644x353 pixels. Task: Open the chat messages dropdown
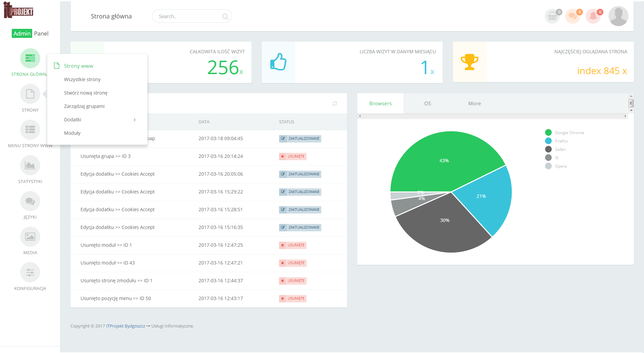click(573, 16)
